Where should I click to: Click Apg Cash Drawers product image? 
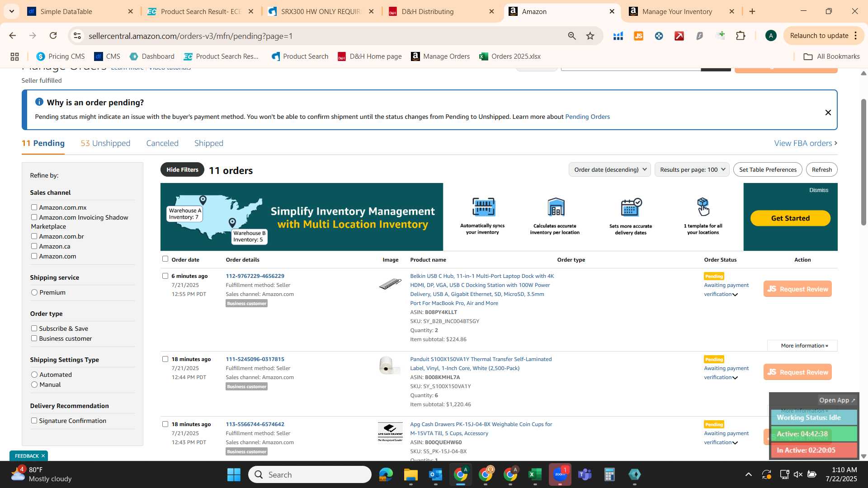(x=390, y=432)
